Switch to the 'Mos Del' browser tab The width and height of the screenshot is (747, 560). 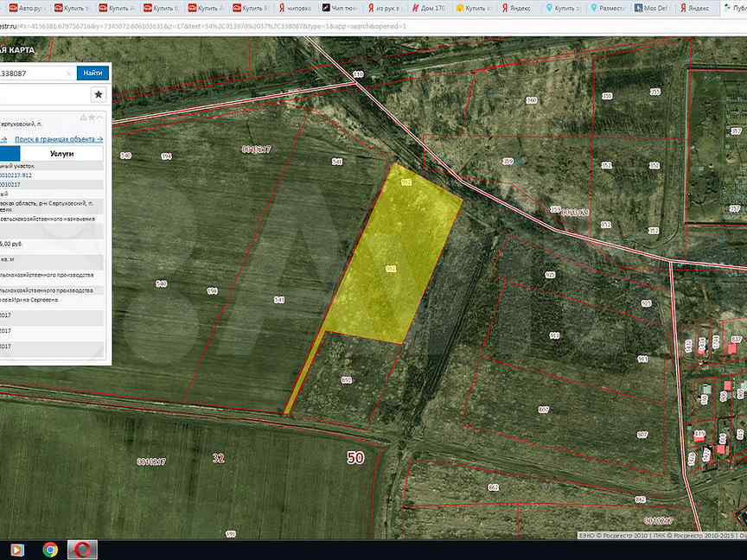(654, 7)
